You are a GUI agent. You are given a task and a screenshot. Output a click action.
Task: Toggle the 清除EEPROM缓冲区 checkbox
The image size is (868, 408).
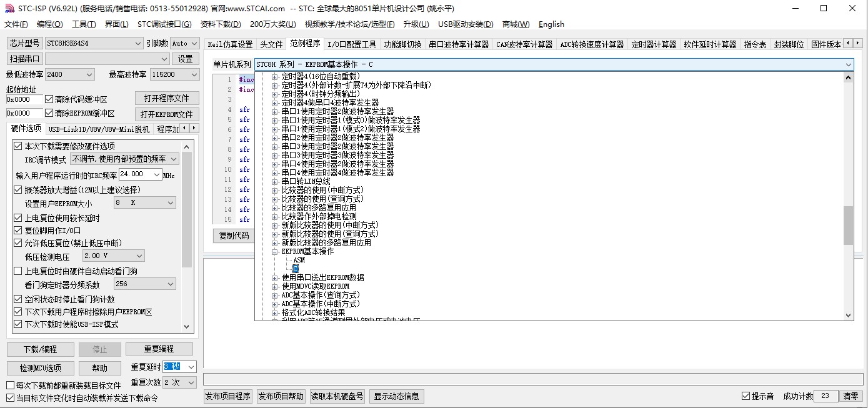click(x=49, y=113)
